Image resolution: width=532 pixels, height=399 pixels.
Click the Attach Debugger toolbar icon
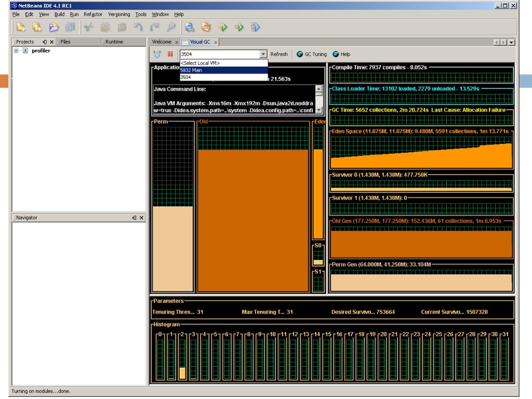[x=255, y=27]
